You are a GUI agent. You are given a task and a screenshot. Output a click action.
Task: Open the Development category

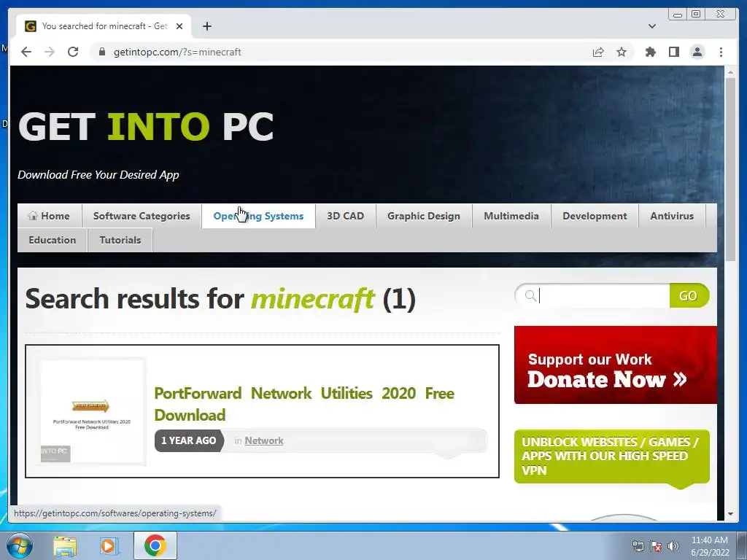(x=595, y=216)
